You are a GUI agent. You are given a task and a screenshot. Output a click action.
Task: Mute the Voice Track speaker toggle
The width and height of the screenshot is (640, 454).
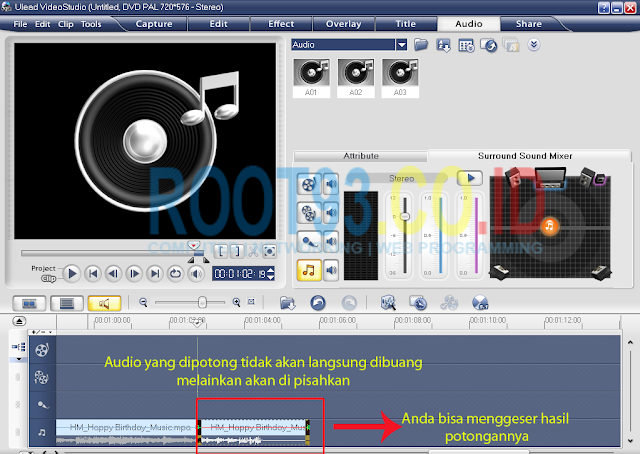[331, 242]
